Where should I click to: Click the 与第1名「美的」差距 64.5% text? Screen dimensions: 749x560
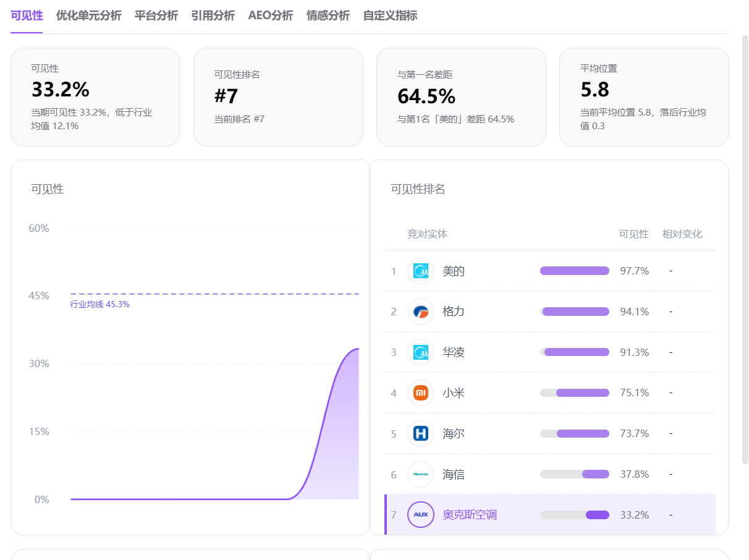(456, 119)
